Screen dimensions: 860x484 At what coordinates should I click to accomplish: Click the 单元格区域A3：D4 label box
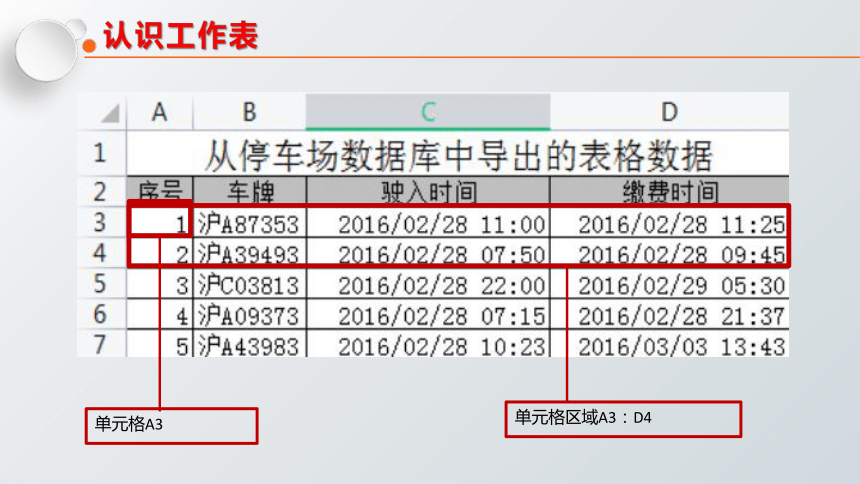pyautogui.click(x=623, y=419)
